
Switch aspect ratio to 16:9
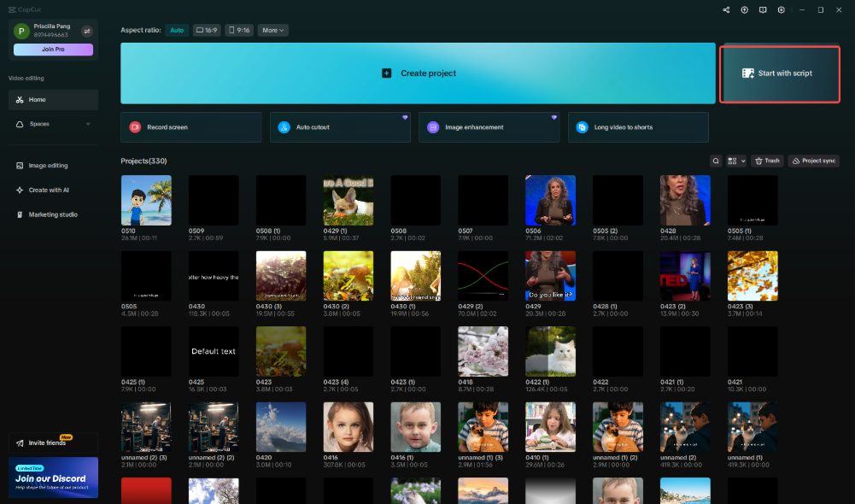(206, 30)
